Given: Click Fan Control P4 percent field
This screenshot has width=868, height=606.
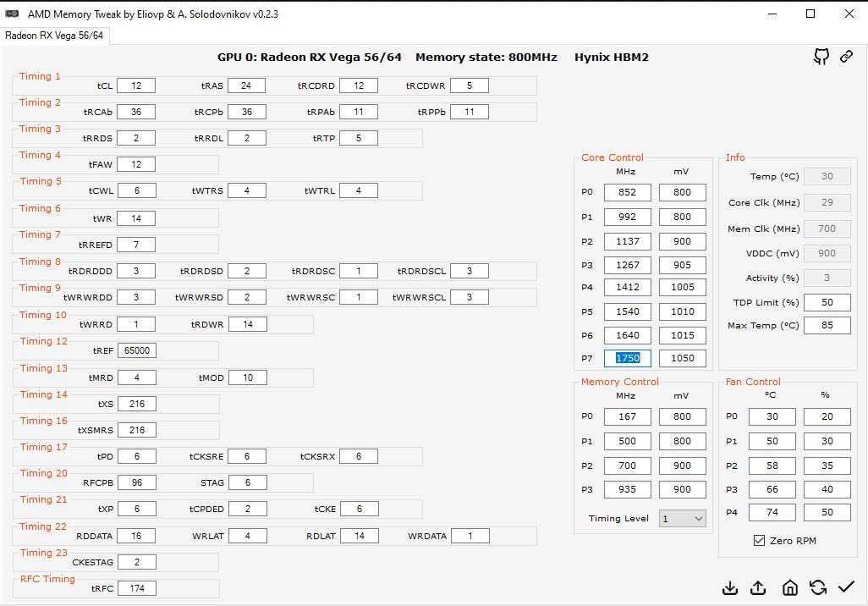Looking at the screenshot, I should click(x=827, y=512).
